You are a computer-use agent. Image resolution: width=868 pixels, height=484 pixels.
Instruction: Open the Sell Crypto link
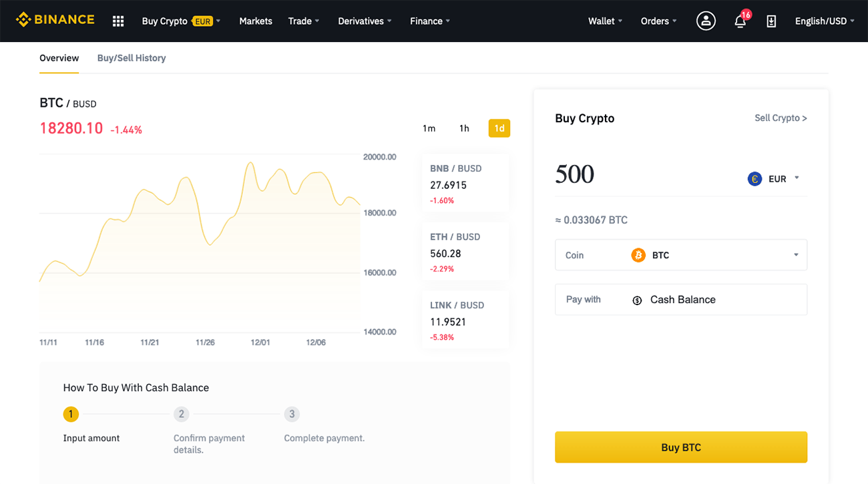pyautogui.click(x=781, y=117)
